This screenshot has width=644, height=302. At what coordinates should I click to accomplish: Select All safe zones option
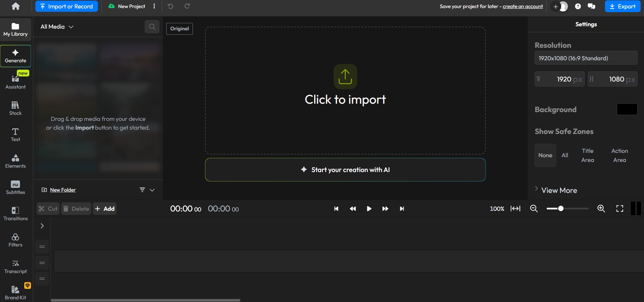pyautogui.click(x=565, y=155)
